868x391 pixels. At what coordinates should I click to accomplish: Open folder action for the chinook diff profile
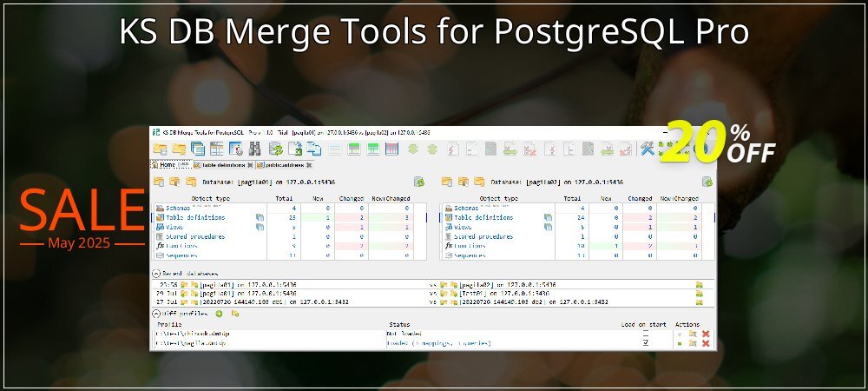(x=693, y=334)
